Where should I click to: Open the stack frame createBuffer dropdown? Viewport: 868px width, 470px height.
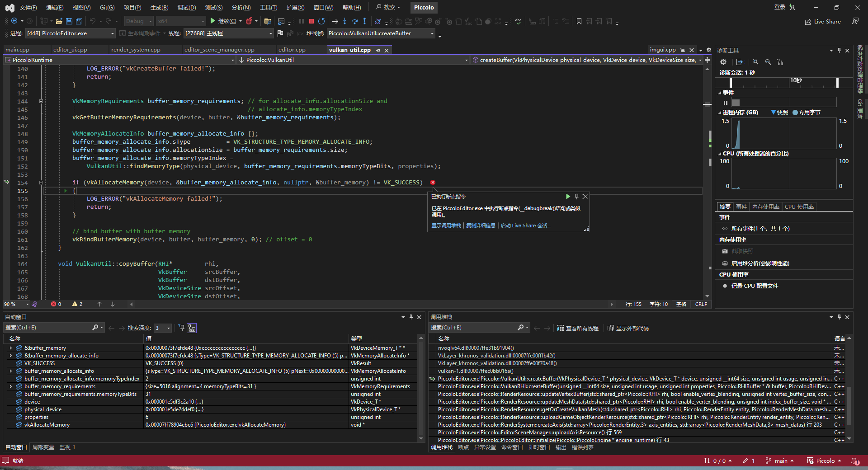tap(381, 33)
